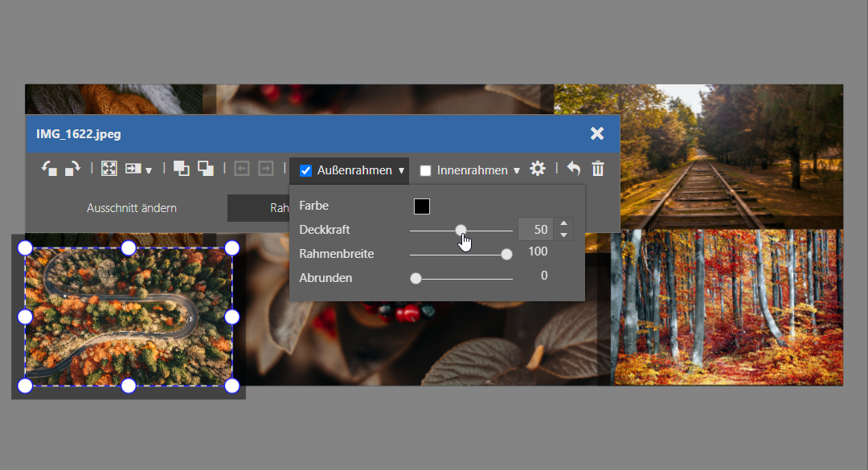The height and width of the screenshot is (470, 868).
Task: Expand the Innenrahmen dropdown arrow
Action: coord(517,170)
